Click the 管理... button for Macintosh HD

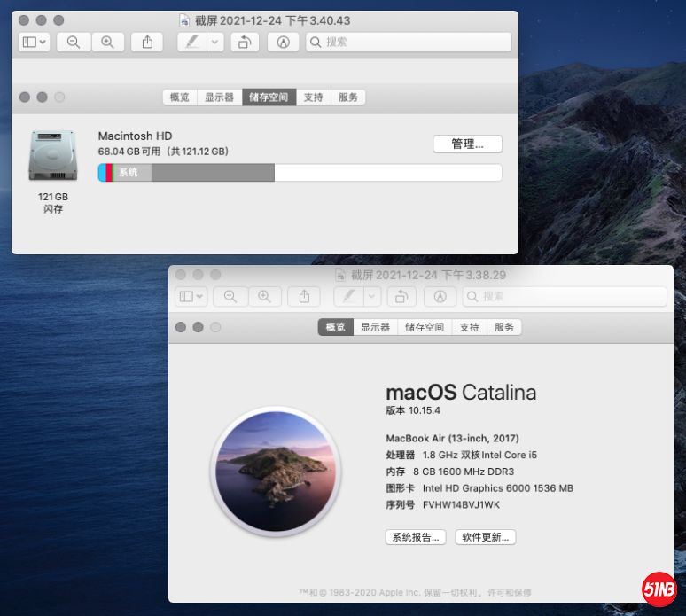tap(467, 144)
